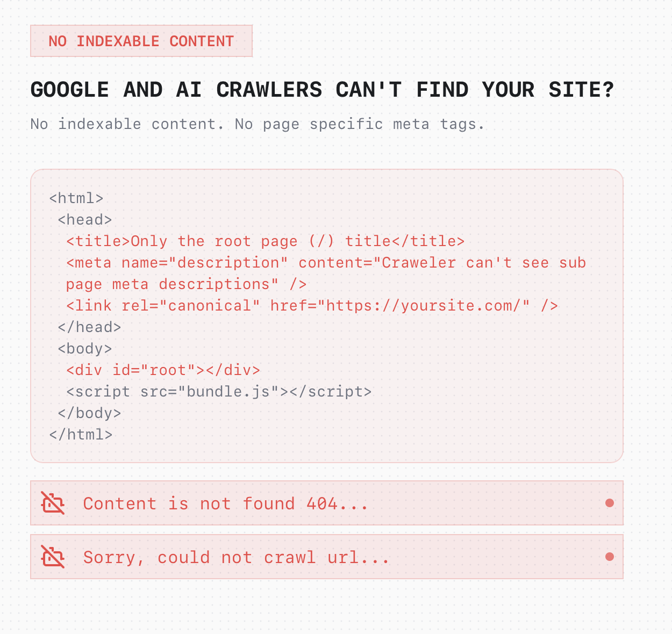The image size is (672, 634).
Task: Click the subtitle "No indexable content. No page specific meta tags."
Action: (258, 124)
